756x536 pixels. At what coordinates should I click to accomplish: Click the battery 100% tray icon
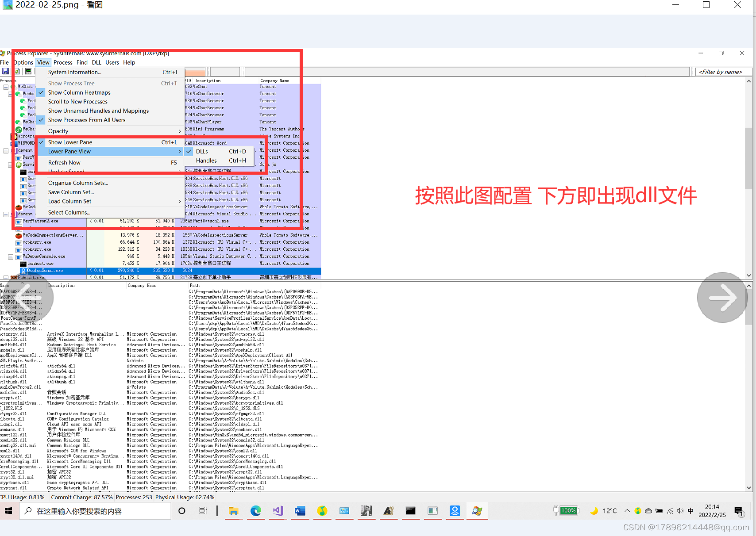coord(566,511)
